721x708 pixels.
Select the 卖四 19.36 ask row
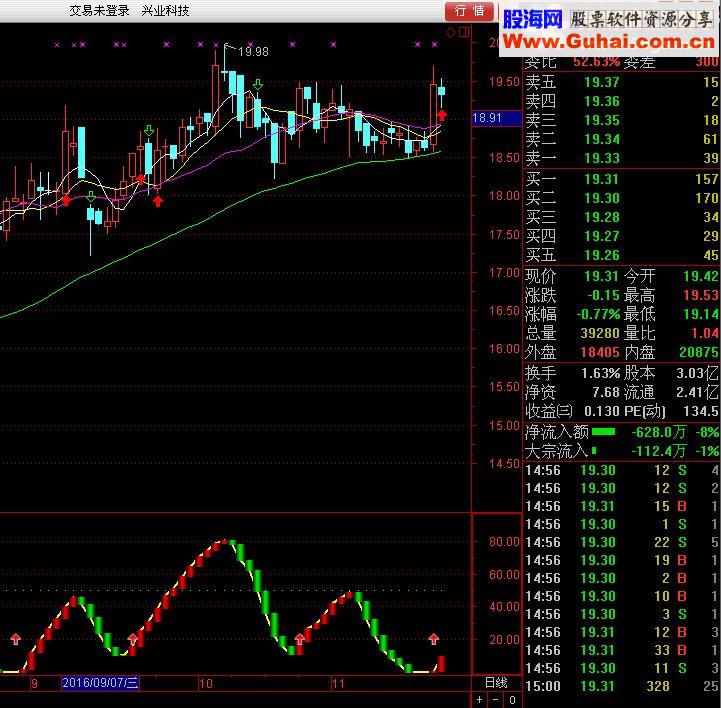(622, 101)
